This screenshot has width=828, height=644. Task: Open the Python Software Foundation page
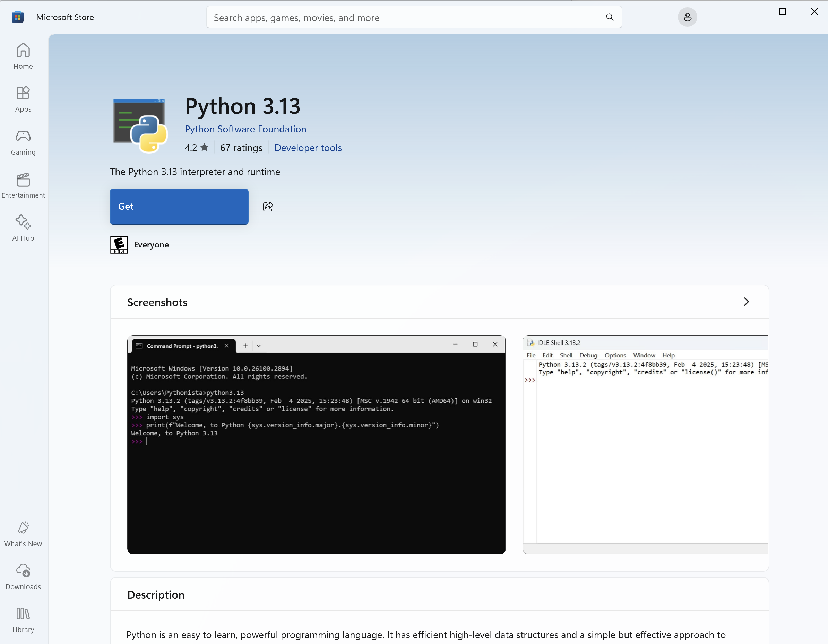[245, 129]
